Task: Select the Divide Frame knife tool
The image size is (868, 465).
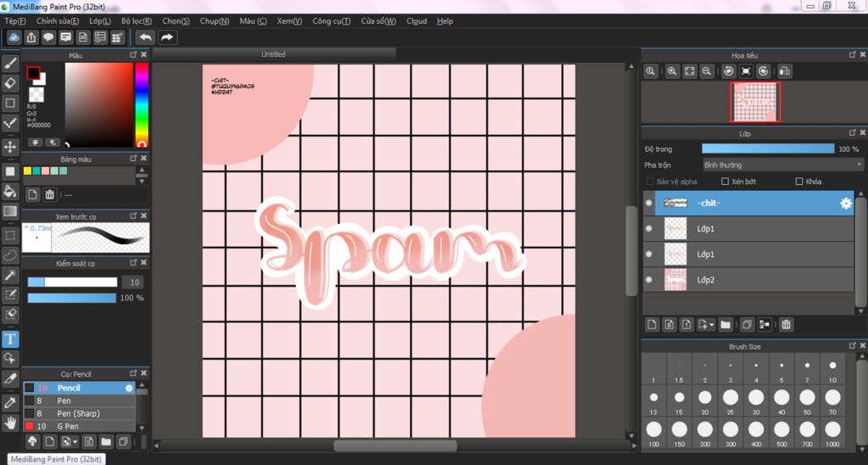Action: [x=10, y=378]
